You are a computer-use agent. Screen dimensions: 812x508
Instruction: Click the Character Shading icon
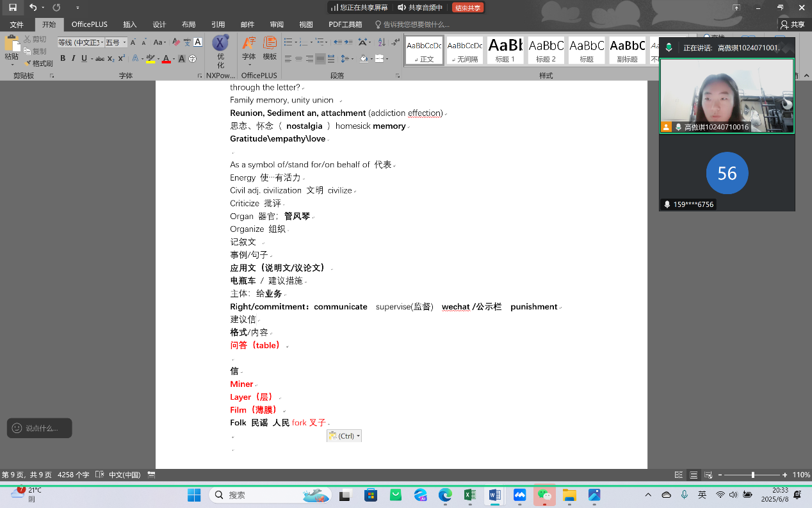tap(182, 59)
